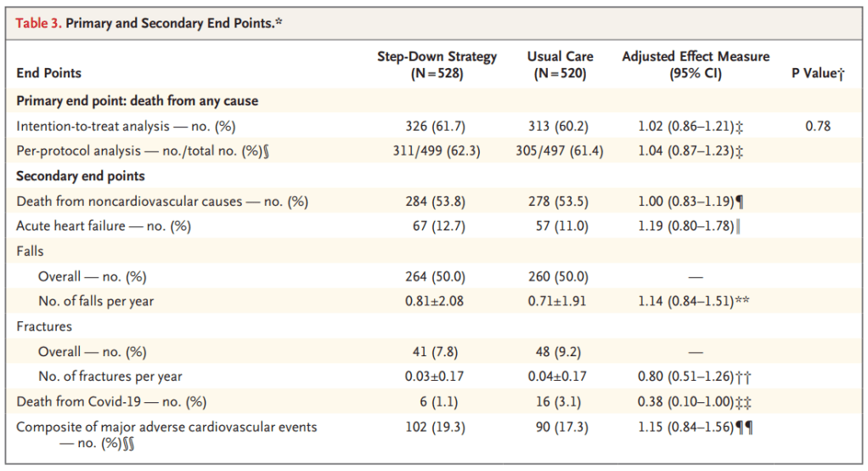Select the 'End Points' column header
This screenshot has height=471, width=868.
coord(49,73)
